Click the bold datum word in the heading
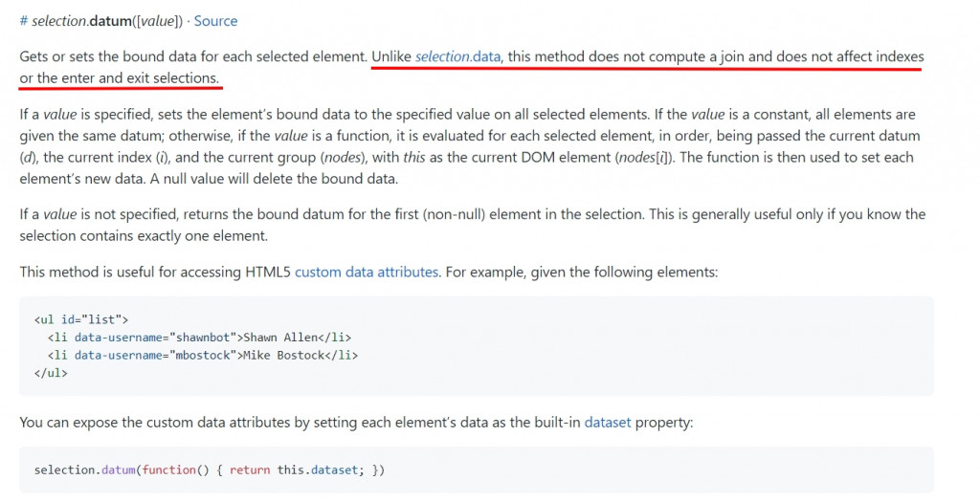The width and height of the screenshot is (980, 502). coord(110,21)
